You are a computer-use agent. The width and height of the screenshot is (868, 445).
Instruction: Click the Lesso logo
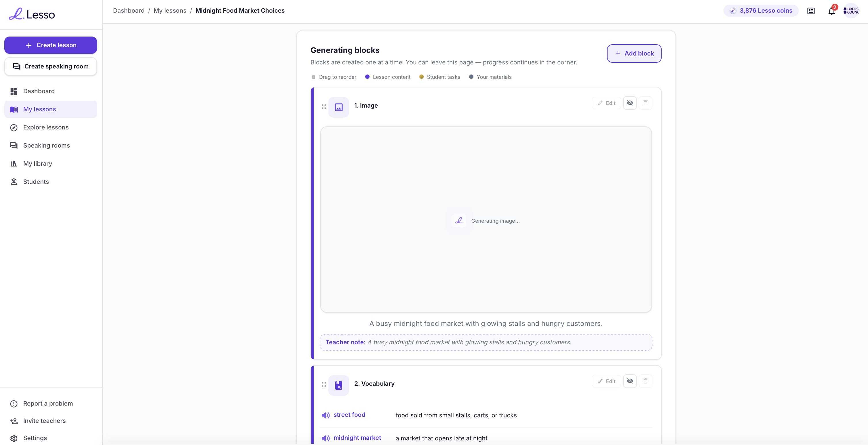(32, 14)
